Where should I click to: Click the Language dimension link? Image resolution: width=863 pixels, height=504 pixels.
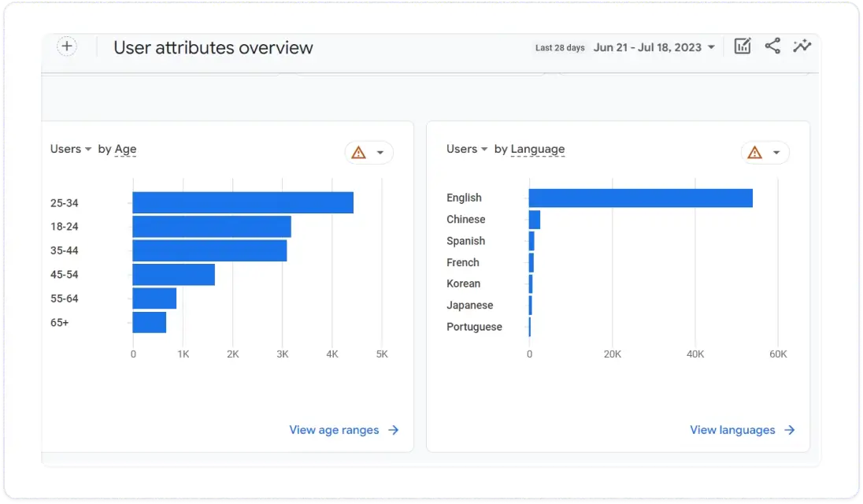(x=538, y=149)
